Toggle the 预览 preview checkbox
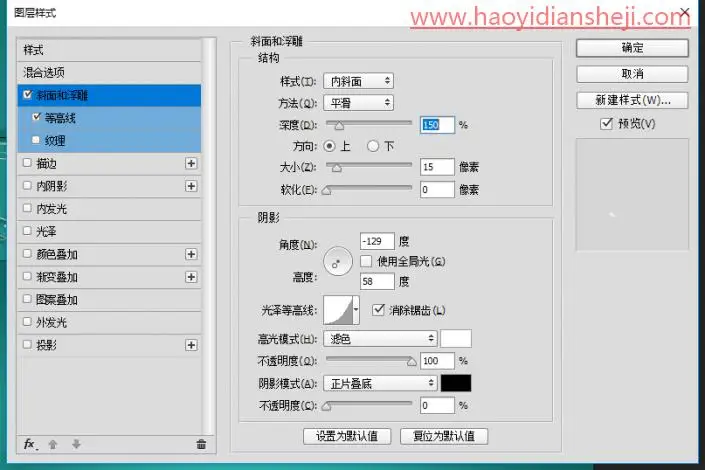The image size is (705, 470). click(x=607, y=123)
